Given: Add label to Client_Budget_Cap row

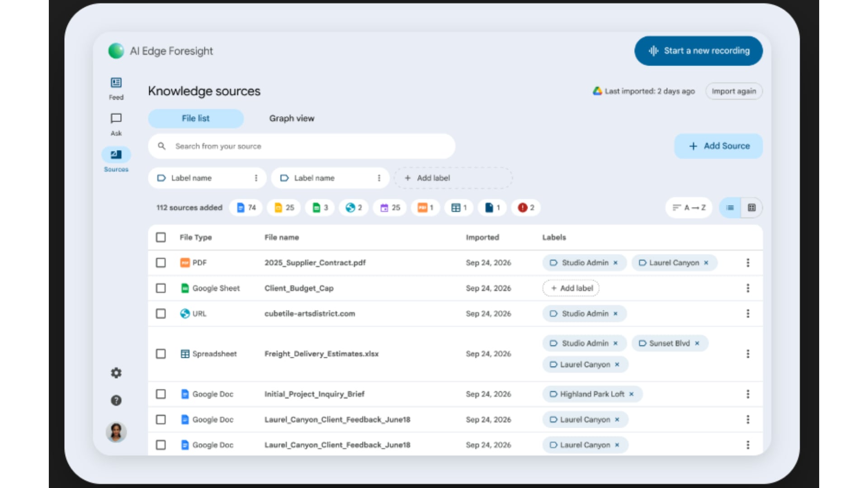Looking at the screenshot, I should point(571,288).
